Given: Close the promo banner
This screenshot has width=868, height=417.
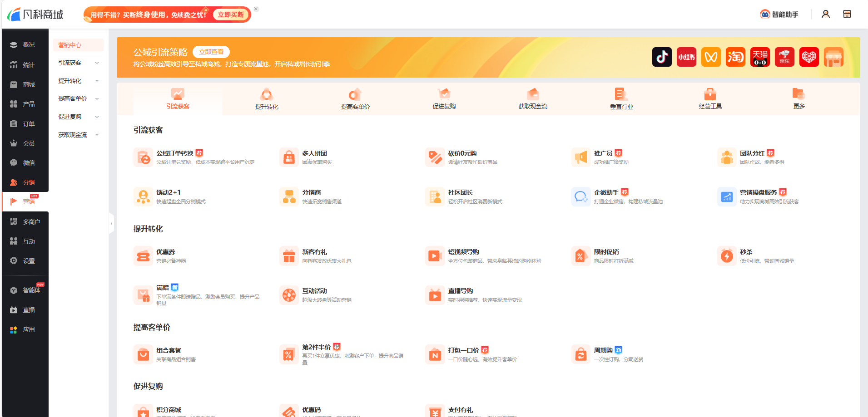Looking at the screenshot, I should (256, 9).
